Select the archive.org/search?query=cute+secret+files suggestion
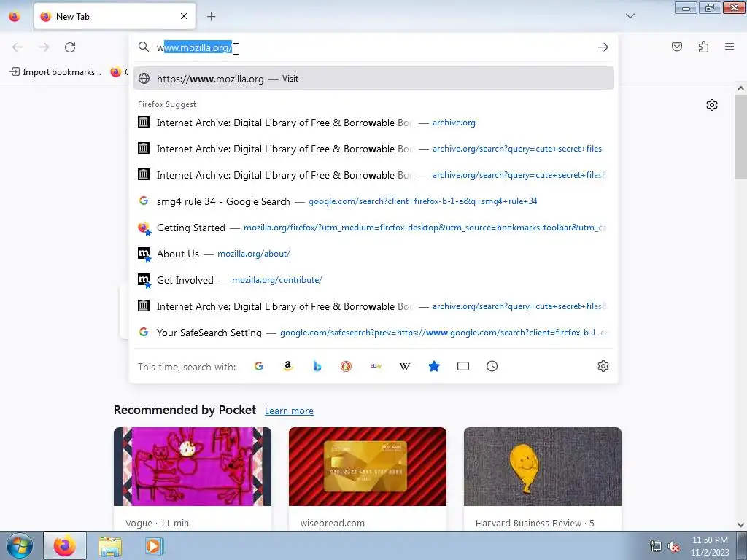The height and width of the screenshot is (560, 747). (373, 149)
